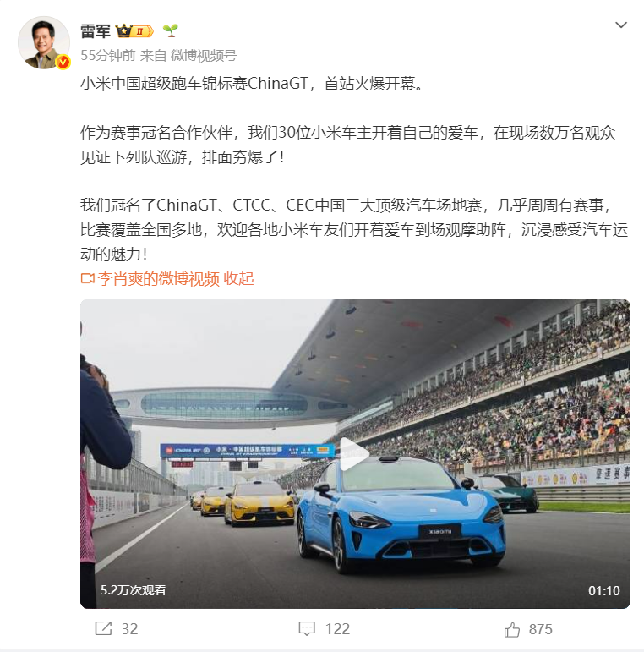Click the 01:10 video duration label
644x652 pixels.
point(603,590)
